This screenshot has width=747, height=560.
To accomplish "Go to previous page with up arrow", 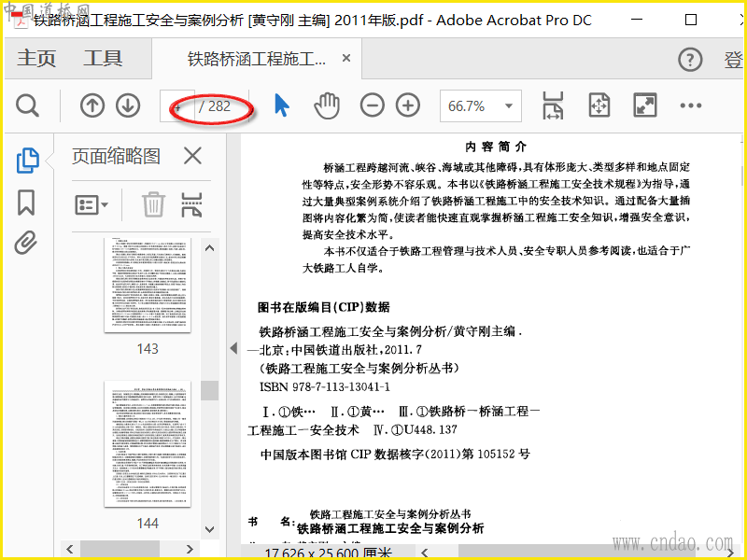I will [x=92, y=105].
